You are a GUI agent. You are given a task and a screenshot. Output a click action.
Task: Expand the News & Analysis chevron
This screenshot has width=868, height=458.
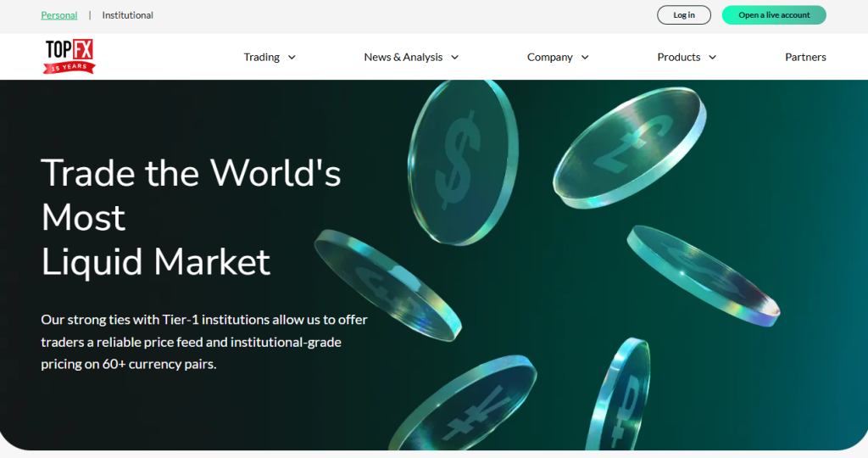coord(454,58)
